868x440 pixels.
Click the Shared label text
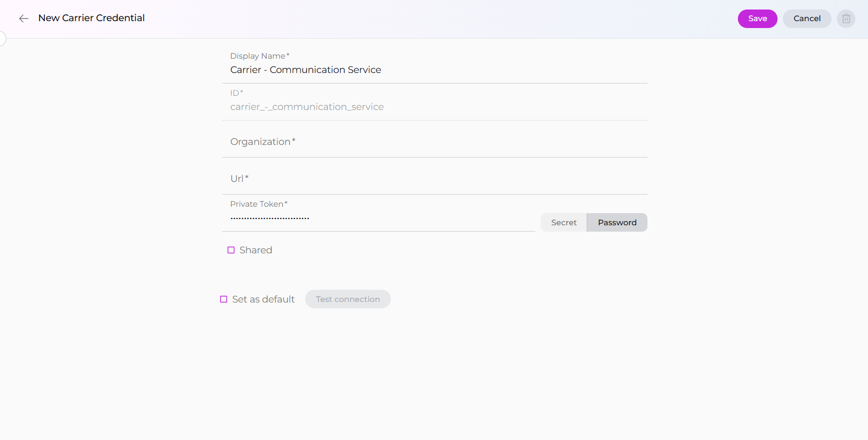(255, 250)
